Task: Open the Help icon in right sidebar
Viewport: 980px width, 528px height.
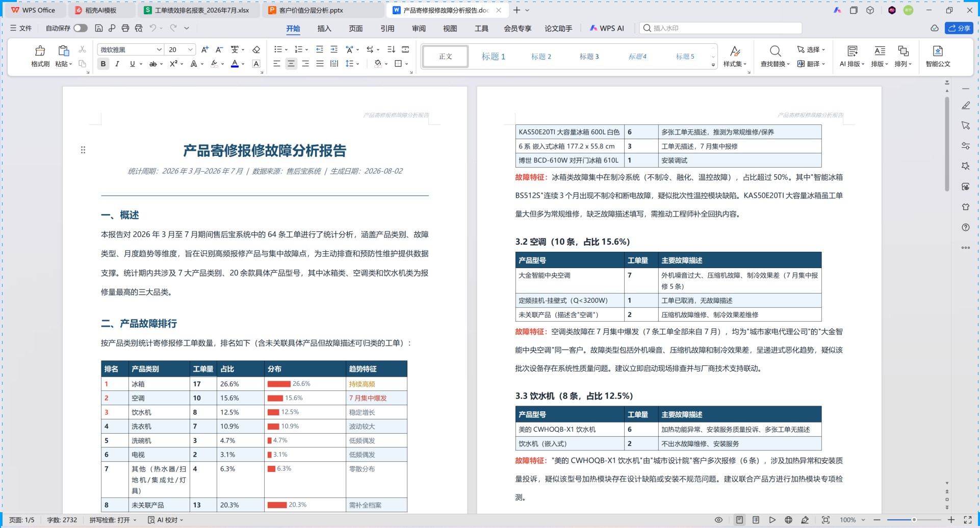Action: coord(966,227)
